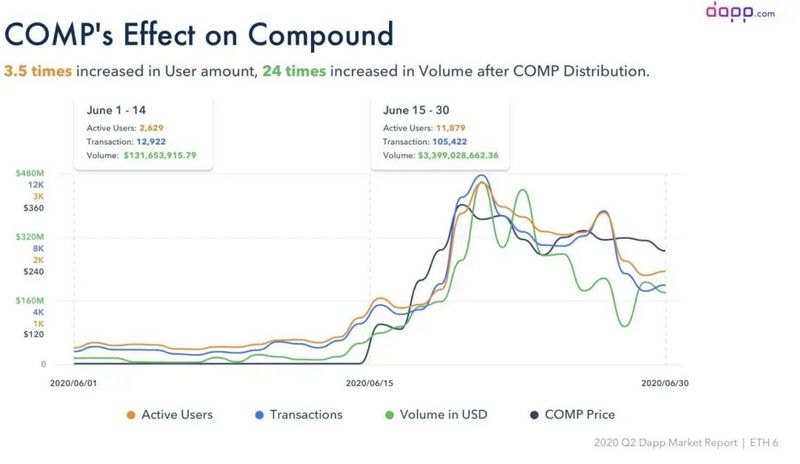Click the blue Transactions legend dot
Viewport: 800px width, 464px height.
pyautogui.click(x=260, y=414)
